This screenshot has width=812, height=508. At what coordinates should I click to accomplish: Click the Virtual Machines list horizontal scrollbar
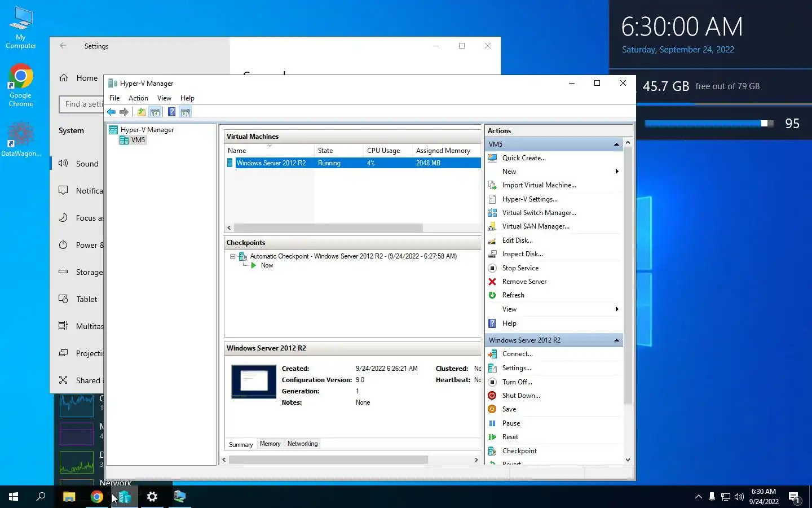328,227
